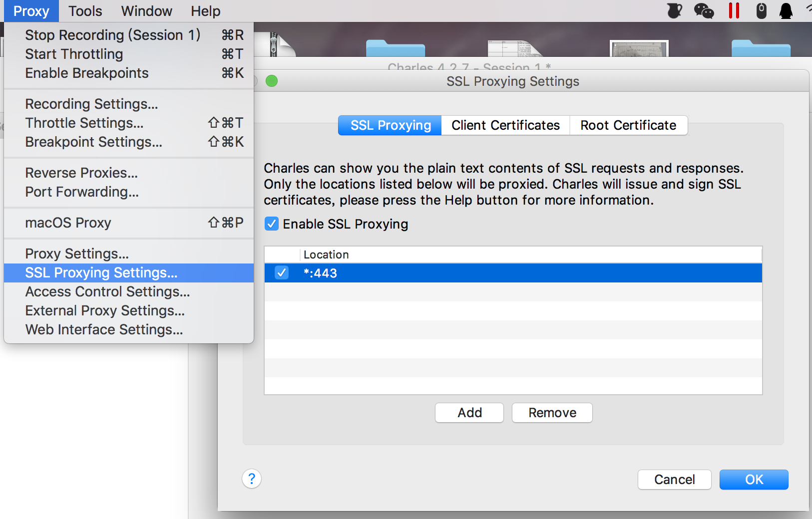812x519 pixels.
Task: Choose Port Forwarding... menu item
Action: [129, 192]
